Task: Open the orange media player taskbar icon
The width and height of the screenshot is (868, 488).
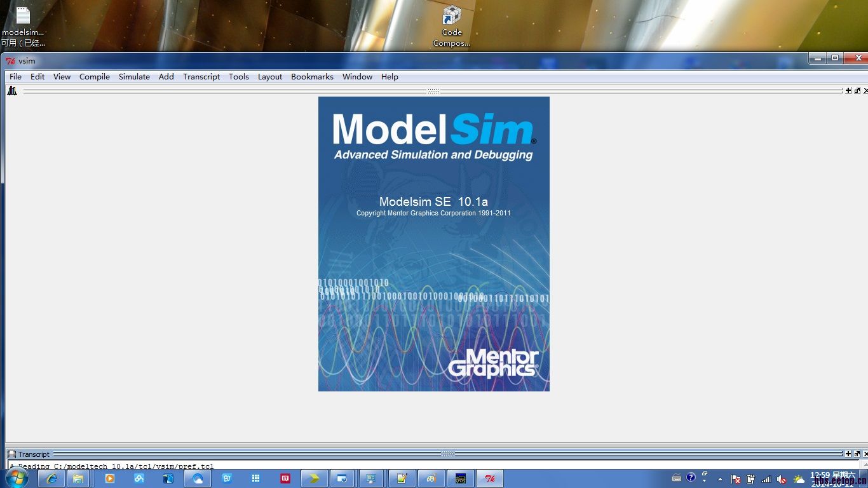Action: click(110, 478)
